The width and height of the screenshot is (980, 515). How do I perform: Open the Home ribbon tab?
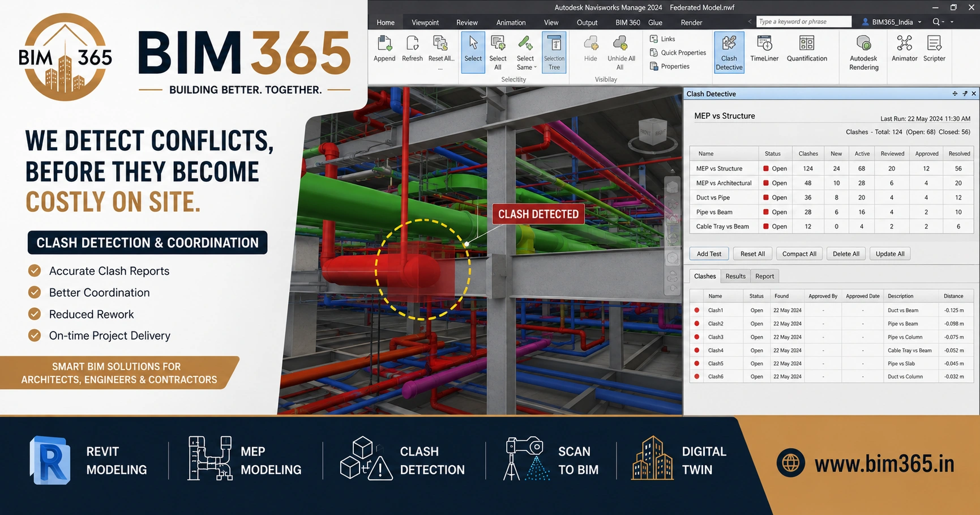pos(386,23)
